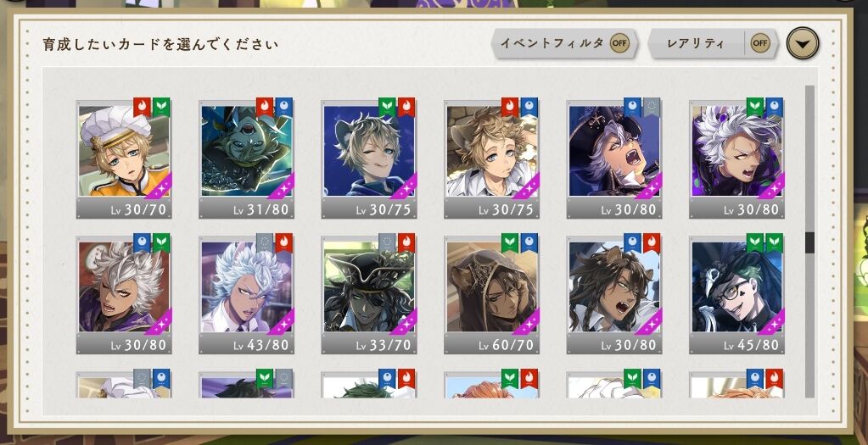Click the grey neutral icon on Lv 43/80 card

pos(266,242)
